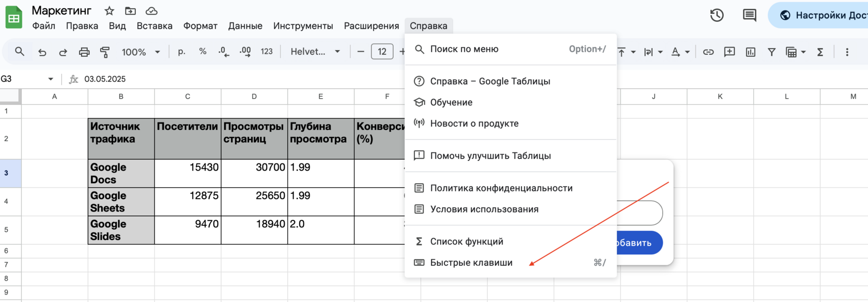This screenshot has height=302, width=868.
Task: Apply ruble currency format
Action: (181, 52)
